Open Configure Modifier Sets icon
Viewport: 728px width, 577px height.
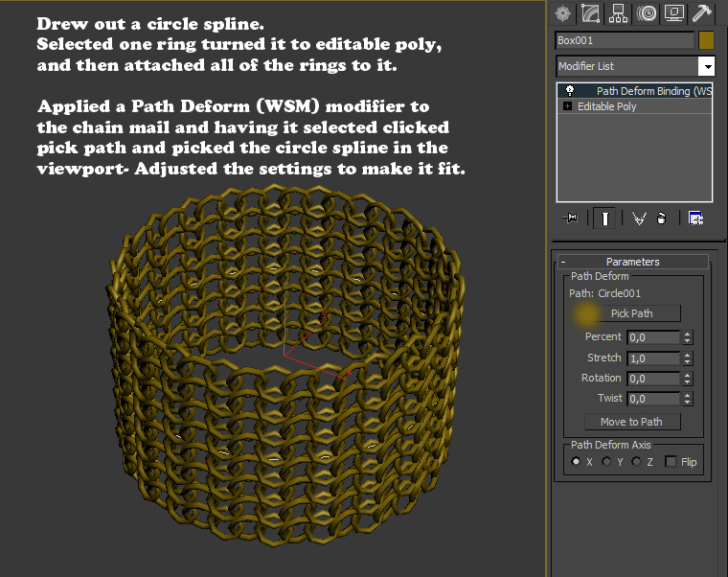point(696,219)
